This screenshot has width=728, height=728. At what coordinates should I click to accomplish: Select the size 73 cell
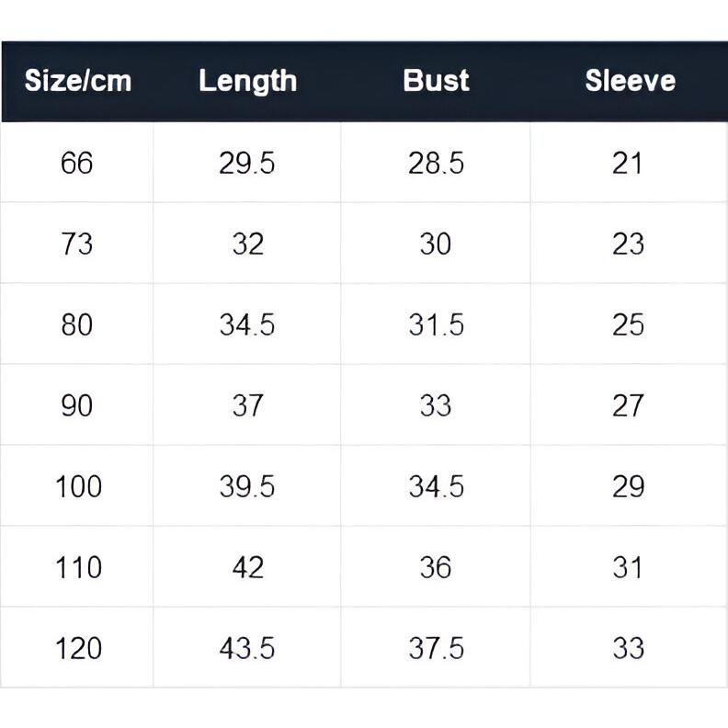76,244
